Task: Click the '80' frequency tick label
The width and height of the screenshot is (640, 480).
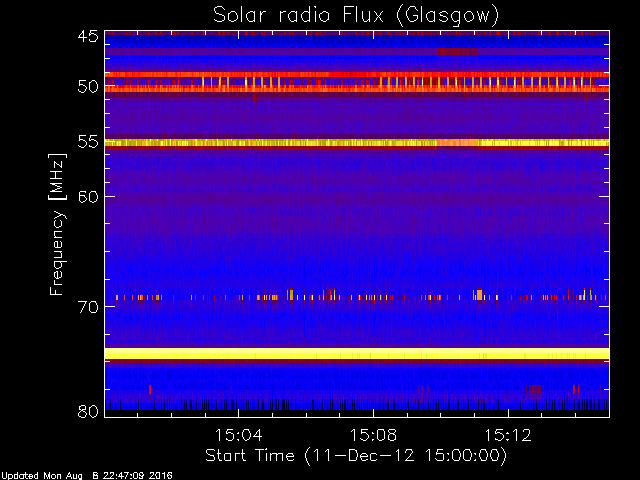Action: (x=88, y=411)
